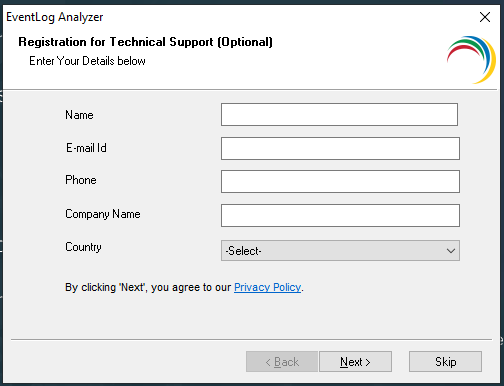Viewport: 504px width, 386px height.
Task: Click the 'Enter Your Details below' text
Action: [87, 61]
